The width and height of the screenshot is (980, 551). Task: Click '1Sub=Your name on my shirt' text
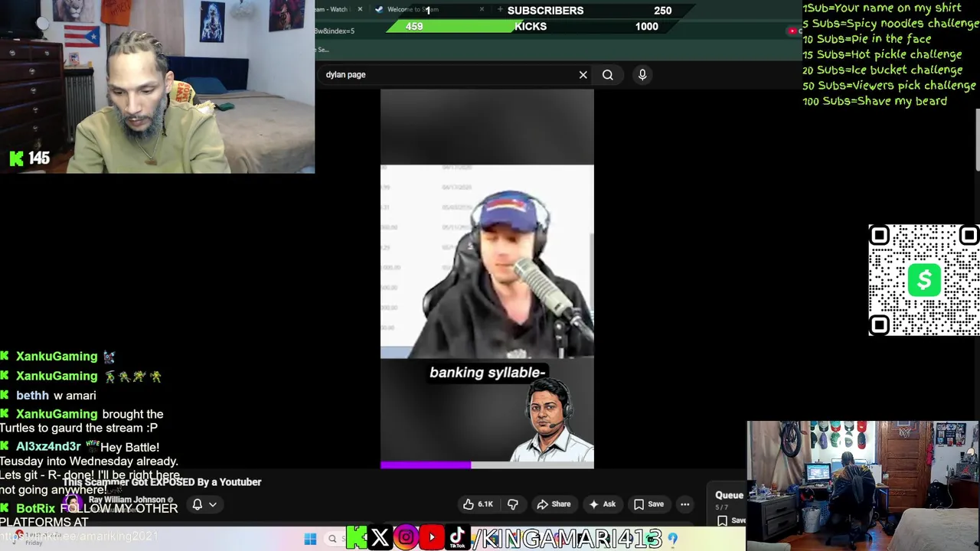point(882,8)
